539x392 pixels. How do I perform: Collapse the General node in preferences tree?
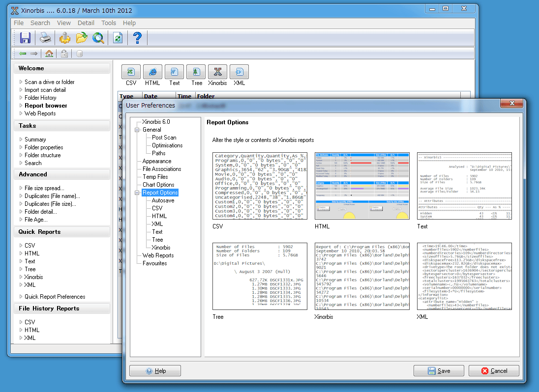137,130
